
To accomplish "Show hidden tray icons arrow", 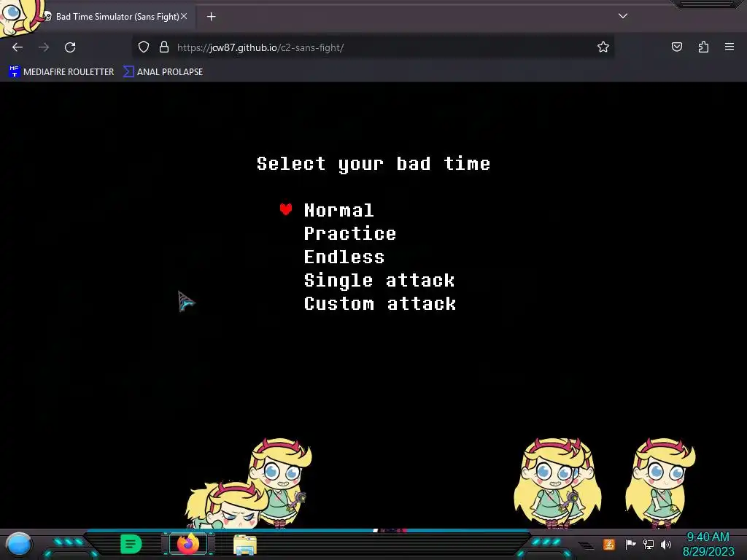I will 587,545.
